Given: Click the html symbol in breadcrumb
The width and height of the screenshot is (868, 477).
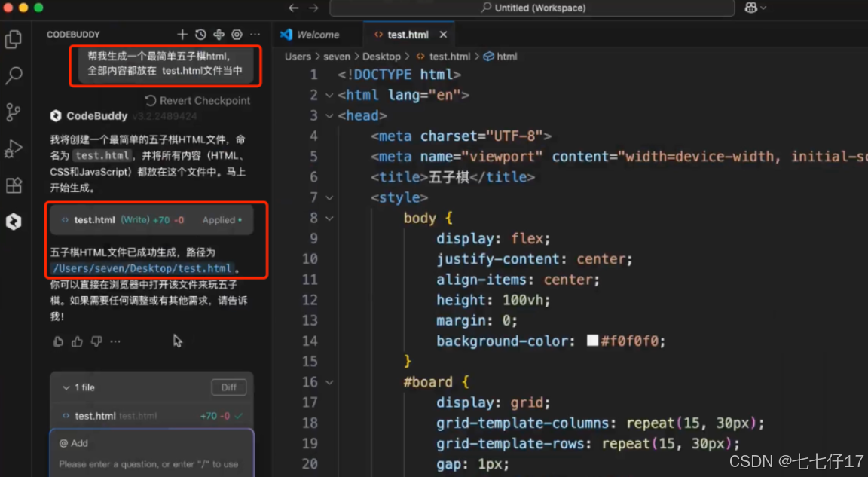Looking at the screenshot, I should (501, 57).
